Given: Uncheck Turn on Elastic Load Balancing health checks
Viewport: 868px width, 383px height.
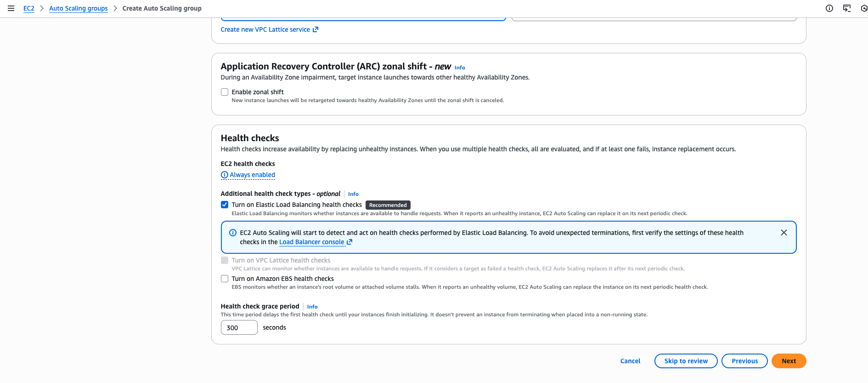Looking at the screenshot, I should coord(225,205).
